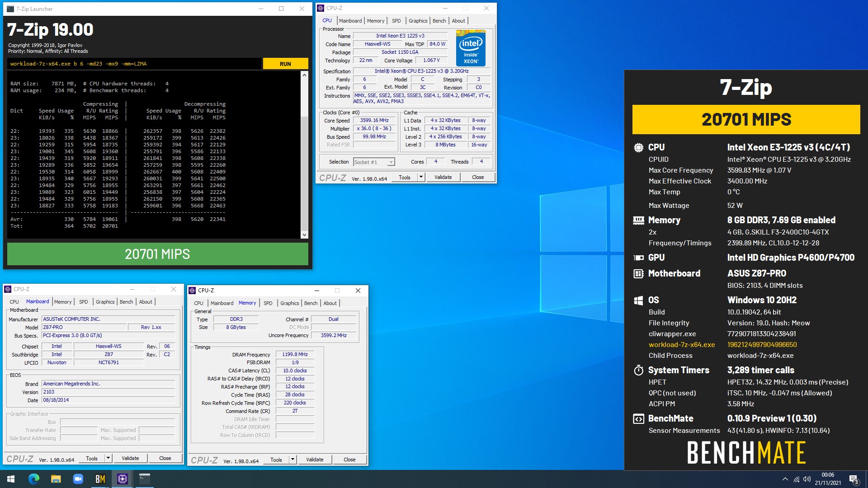The width and height of the screenshot is (868, 488).
Task: Click the Memory module icon in BenchMate panel
Action: pos(638,220)
